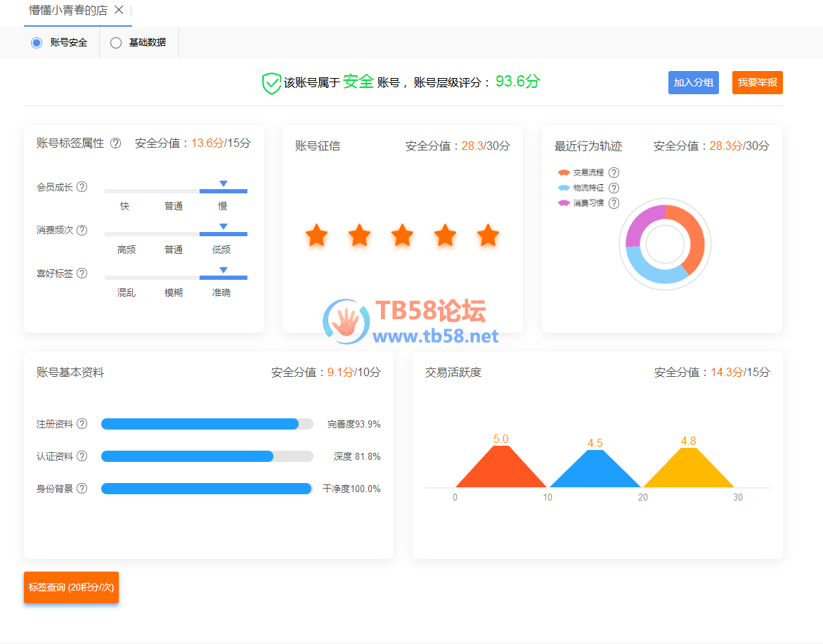Click the 加入分组 button

pos(693,82)
